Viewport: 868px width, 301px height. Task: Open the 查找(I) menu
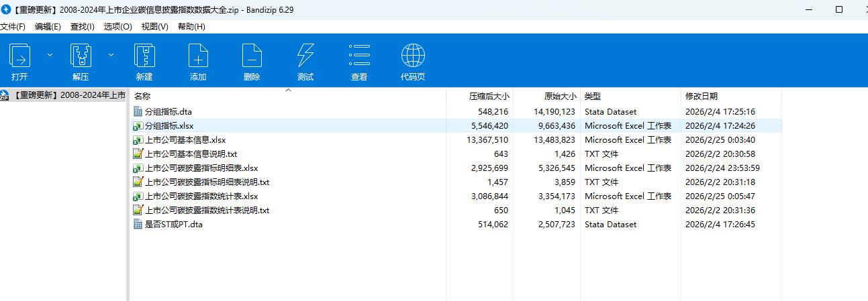(82, 26)
